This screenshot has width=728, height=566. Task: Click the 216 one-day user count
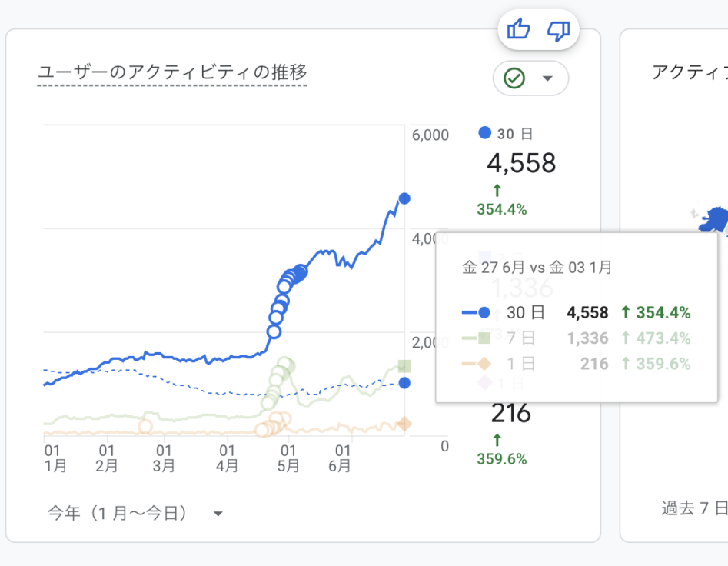pyautogui.click(x=511, y=414)
